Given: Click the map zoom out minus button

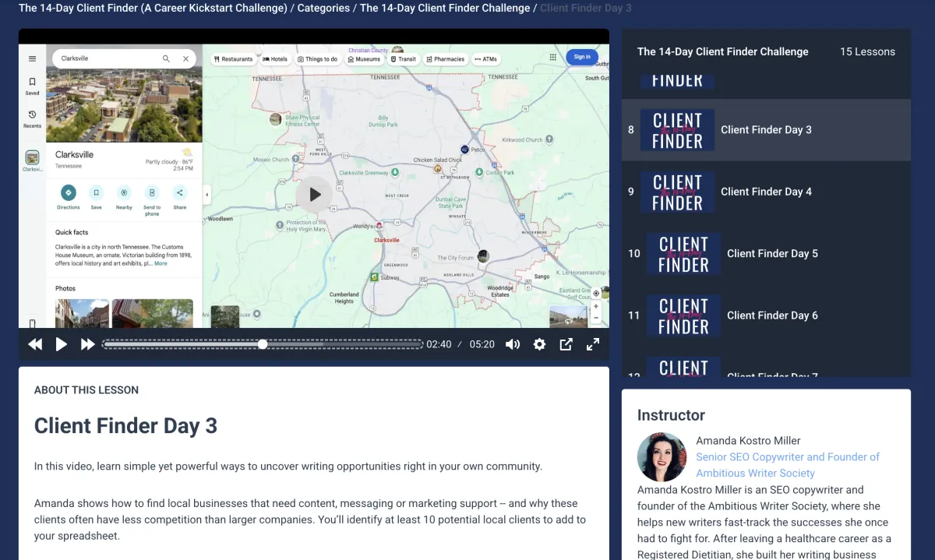Looking at the screenshot, I should point(596,318).
